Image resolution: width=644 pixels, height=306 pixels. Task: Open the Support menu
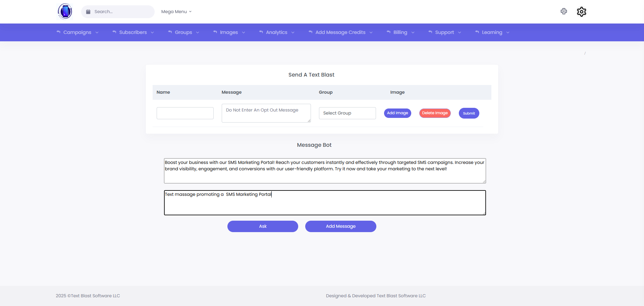[444, 32]
